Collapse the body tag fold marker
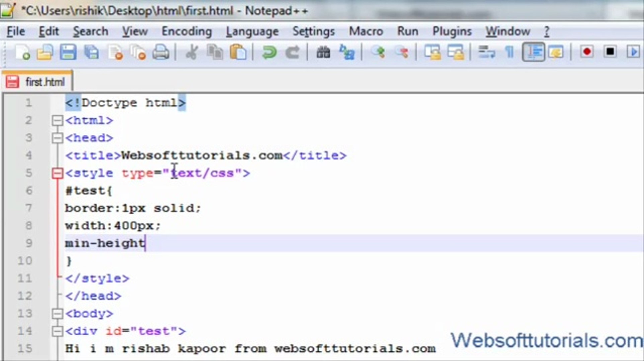 58,314
